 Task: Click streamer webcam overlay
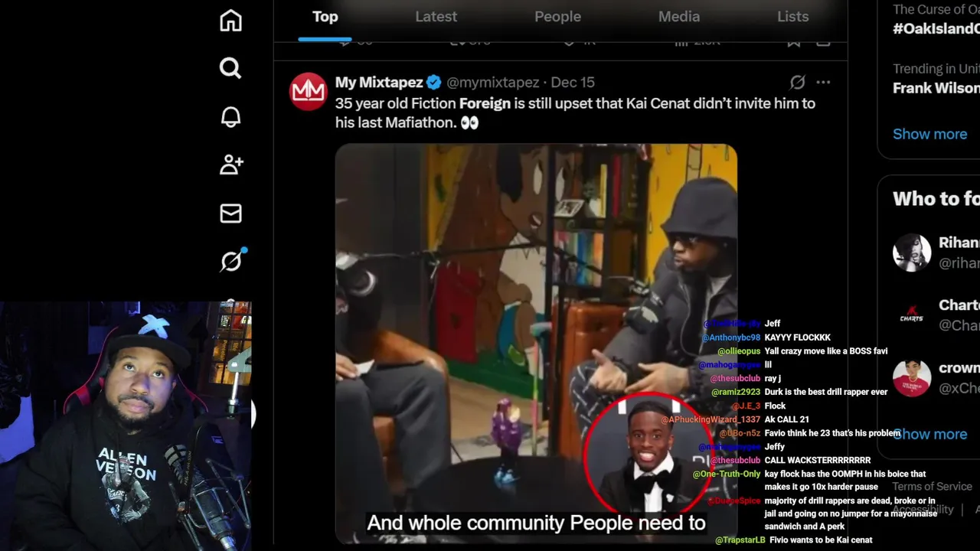click(x=126, y=425)
